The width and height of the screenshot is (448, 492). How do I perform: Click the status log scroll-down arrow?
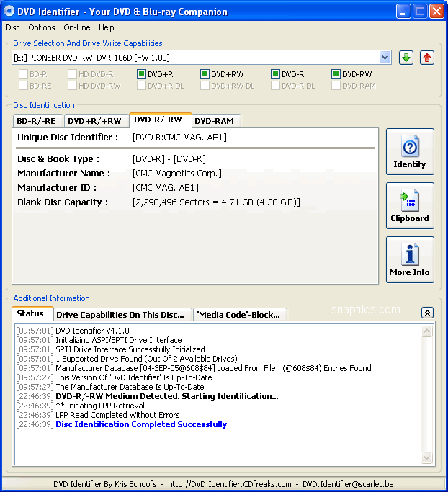[426, 457]
